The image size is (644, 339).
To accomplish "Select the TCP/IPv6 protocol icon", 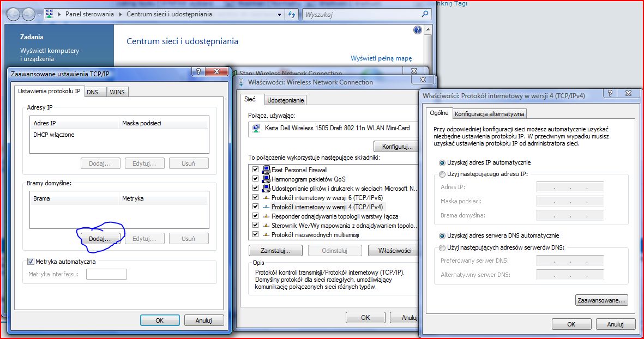I will point(266,198).
